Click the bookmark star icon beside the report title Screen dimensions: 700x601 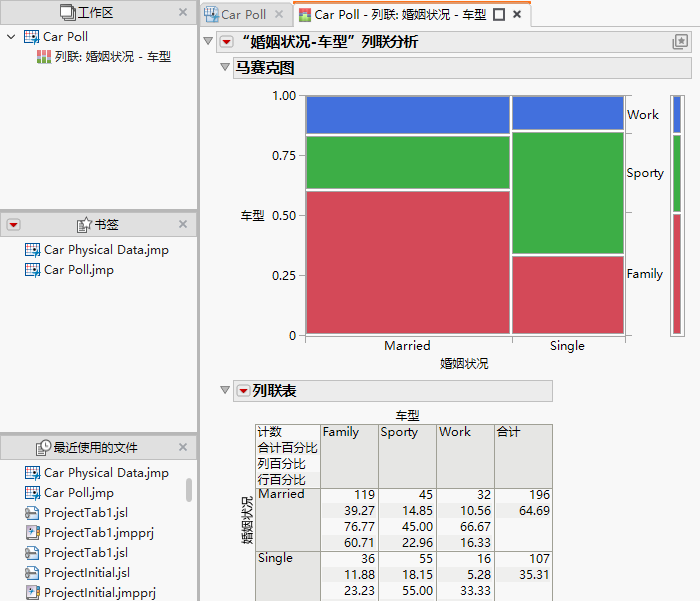[x=679, y=42]
